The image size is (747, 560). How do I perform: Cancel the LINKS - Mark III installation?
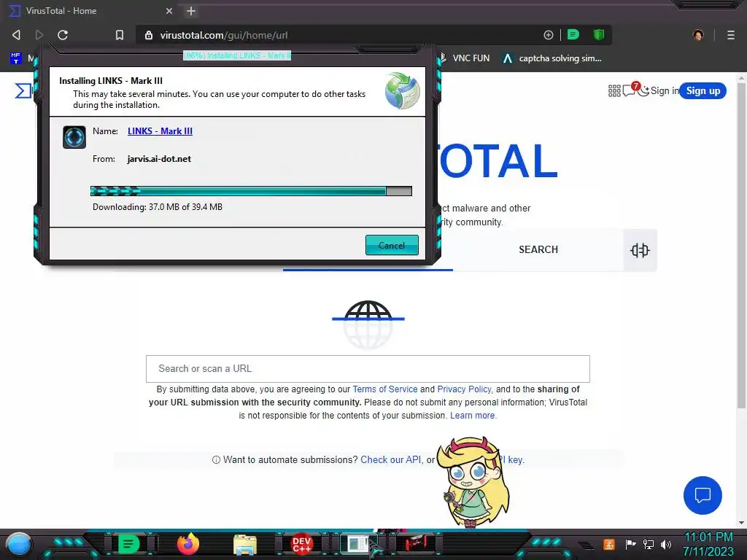click(392, 245)
